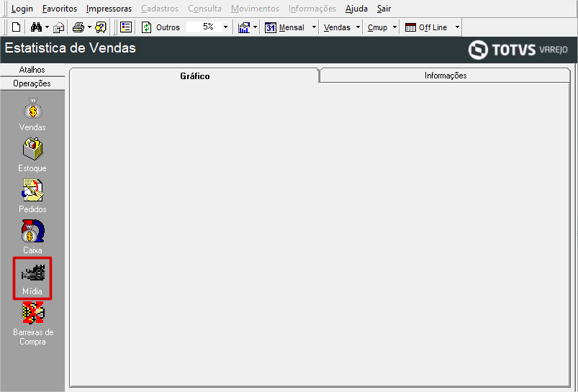Click the help question balloon icon
578x392 pixels.
pyautogui.click(x=101, y=27)
